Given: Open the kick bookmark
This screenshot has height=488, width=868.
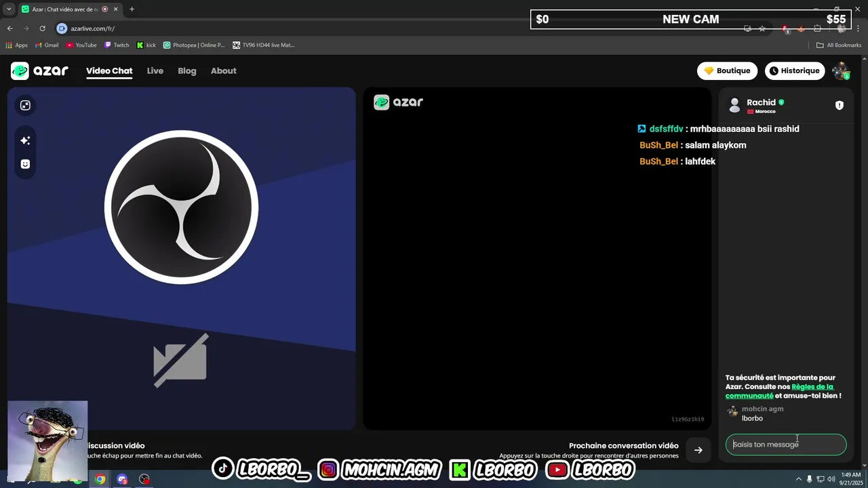Looking at the screenshot, I should click(146, 45).
